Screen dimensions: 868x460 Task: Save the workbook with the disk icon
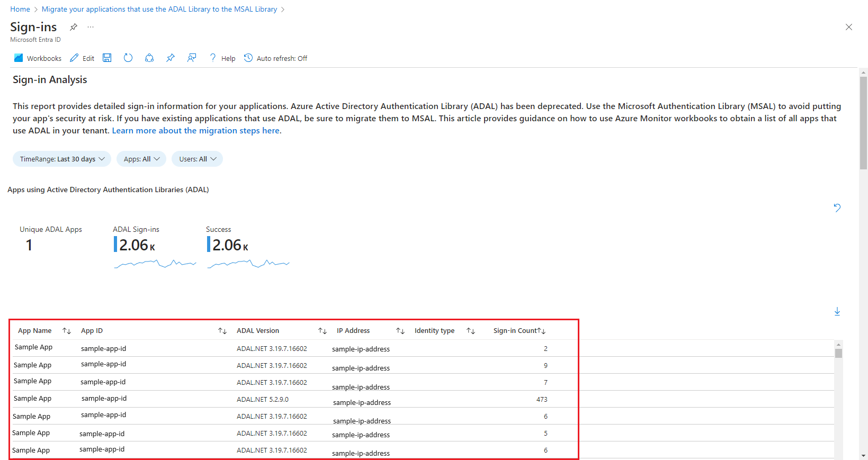(107, 58)
